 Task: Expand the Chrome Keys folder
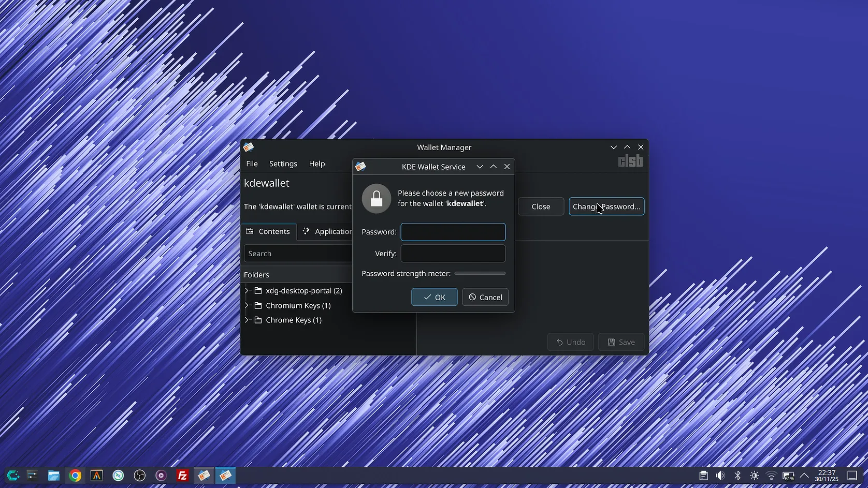click(247, 320)
